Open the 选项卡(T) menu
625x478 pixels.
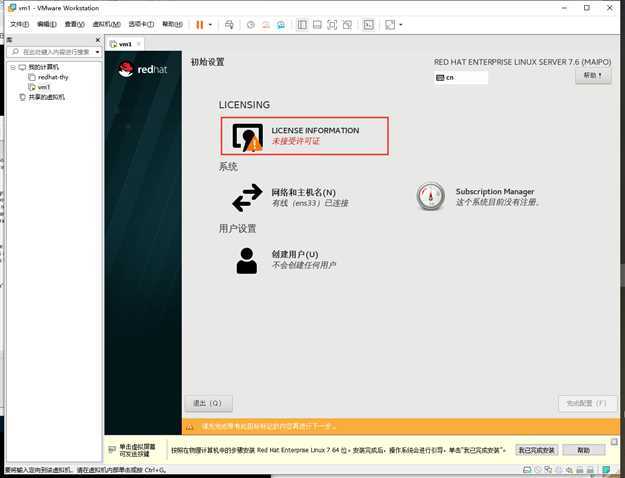point(141,24)
